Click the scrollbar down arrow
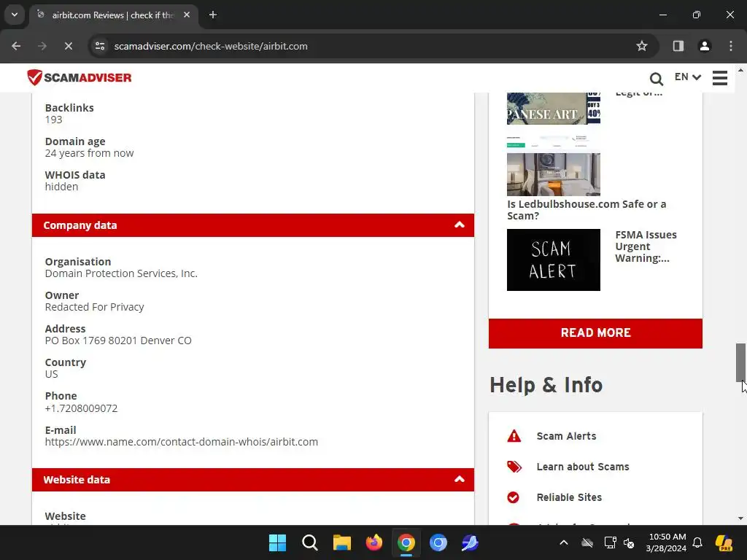 pos(740,518)
